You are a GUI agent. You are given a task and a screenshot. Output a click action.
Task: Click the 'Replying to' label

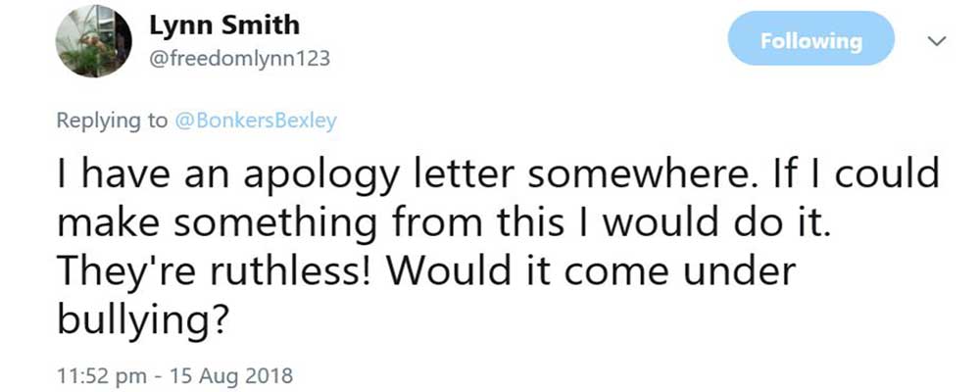click(x=113, y=122)
